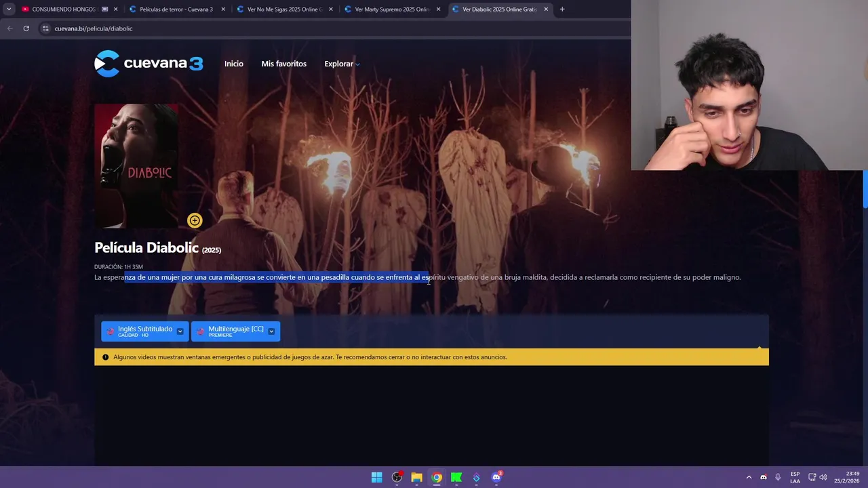Open the blue diamond app in taskbar
This screenshot has width=868, height=488.
click(476, 477)
